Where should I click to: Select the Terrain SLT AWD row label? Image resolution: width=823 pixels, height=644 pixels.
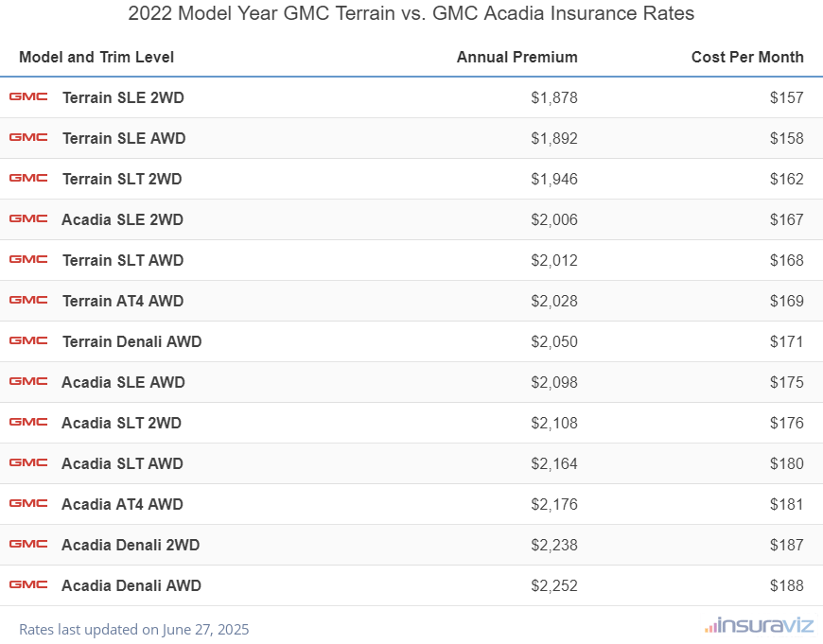123,260
